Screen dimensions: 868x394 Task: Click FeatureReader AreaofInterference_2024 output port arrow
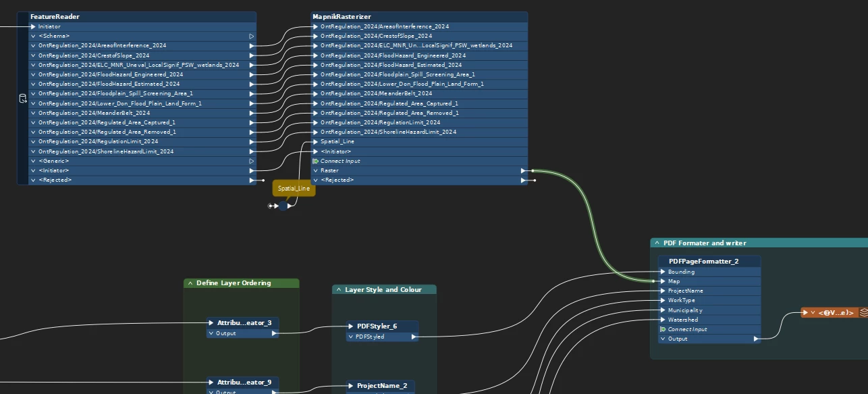pos(252,46)
